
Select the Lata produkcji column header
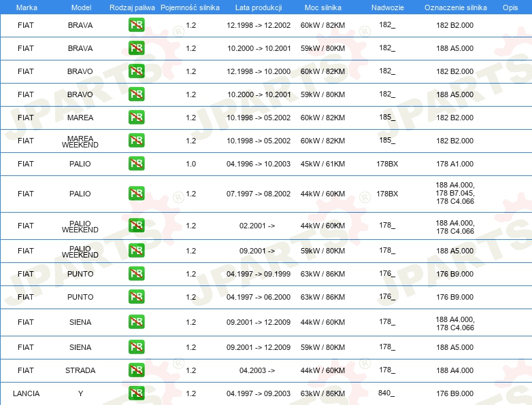[x=259, y=7]
